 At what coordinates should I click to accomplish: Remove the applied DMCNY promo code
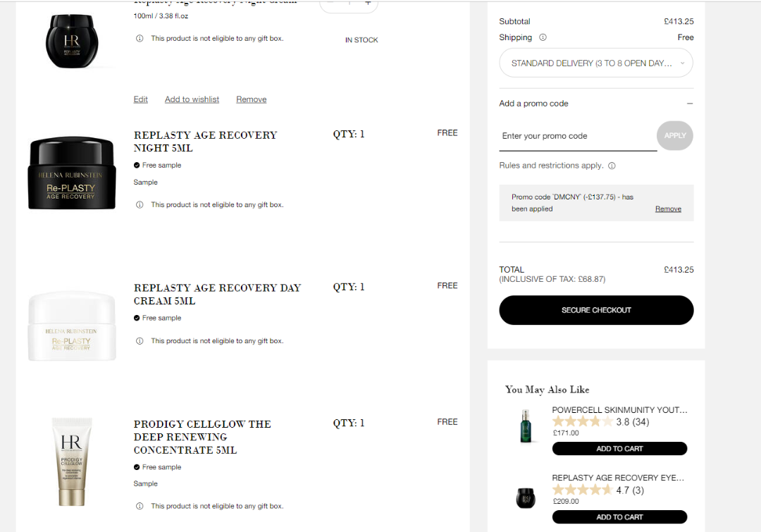click(x=668, y=209)
